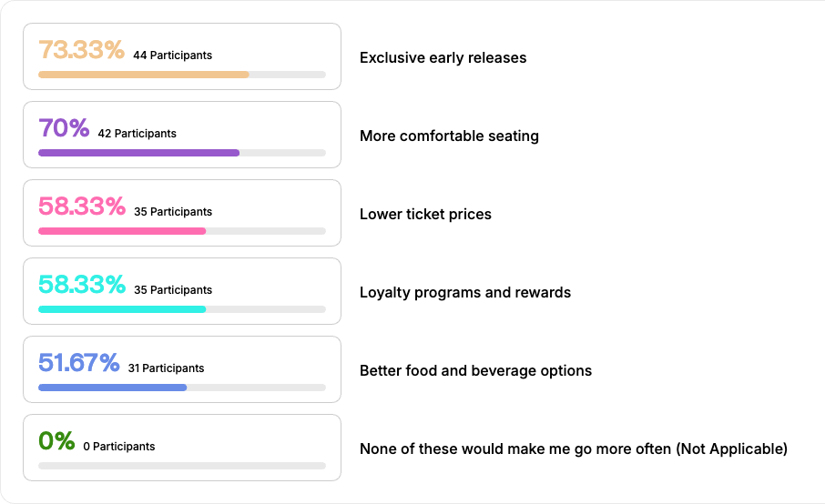This screenshot has width=825, height=504.
Task: Click the cyan 58.33% percentage value
Action: [x=81, y=286]
